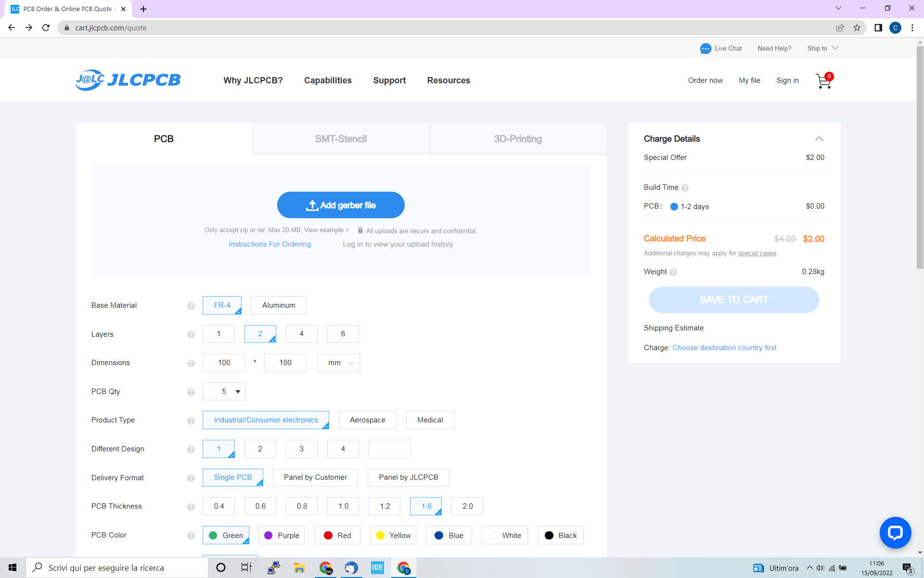Click the Weight help question icon
This screenshot has height=578, width=924.
pyautogui.click(x=673, y=272)
